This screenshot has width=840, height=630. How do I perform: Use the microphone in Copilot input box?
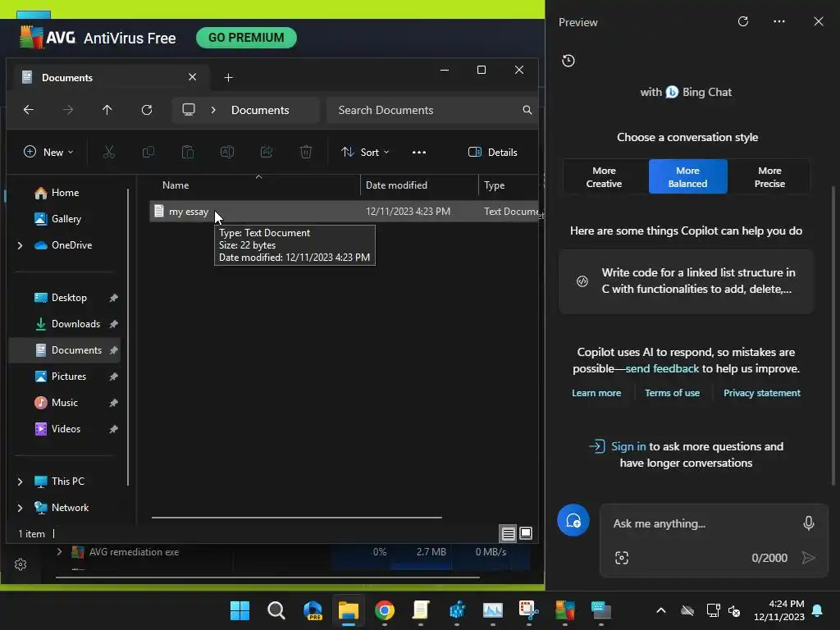pos(808,523)
